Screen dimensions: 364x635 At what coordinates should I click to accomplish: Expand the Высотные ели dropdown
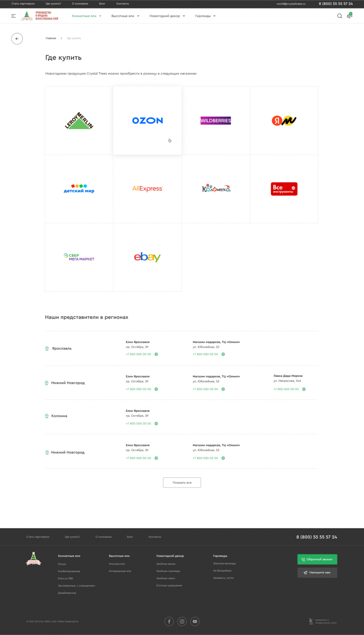point(125,16)
